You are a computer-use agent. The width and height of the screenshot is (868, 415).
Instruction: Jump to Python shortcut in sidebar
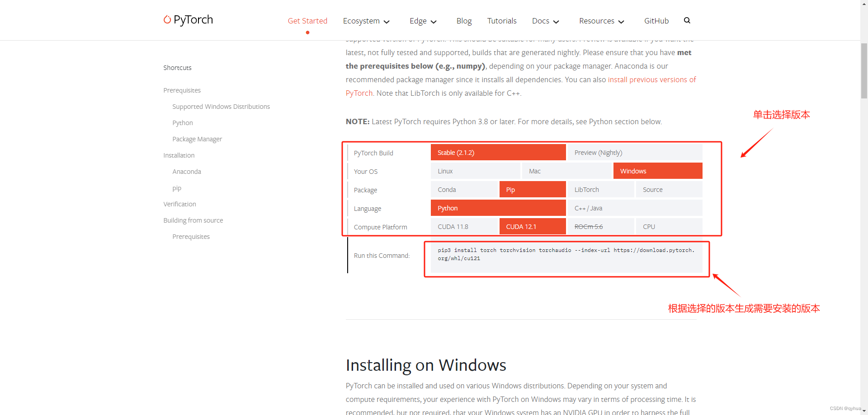[183, 123]
